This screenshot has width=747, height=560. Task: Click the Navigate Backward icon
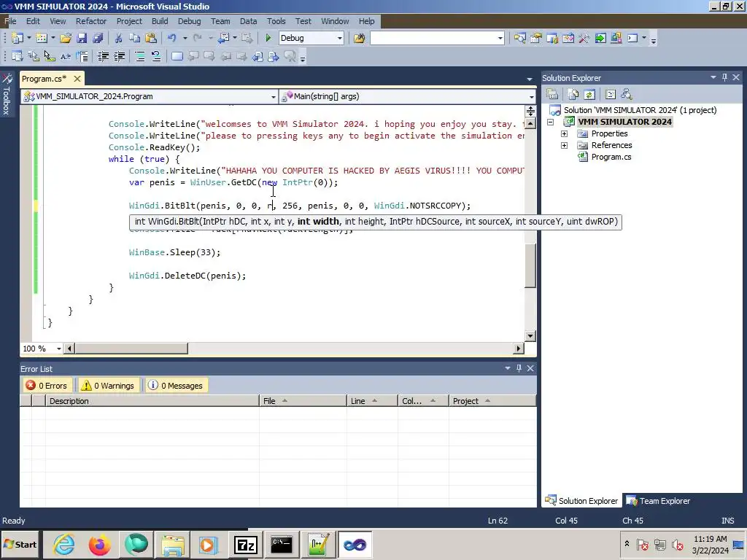(223, 38)
